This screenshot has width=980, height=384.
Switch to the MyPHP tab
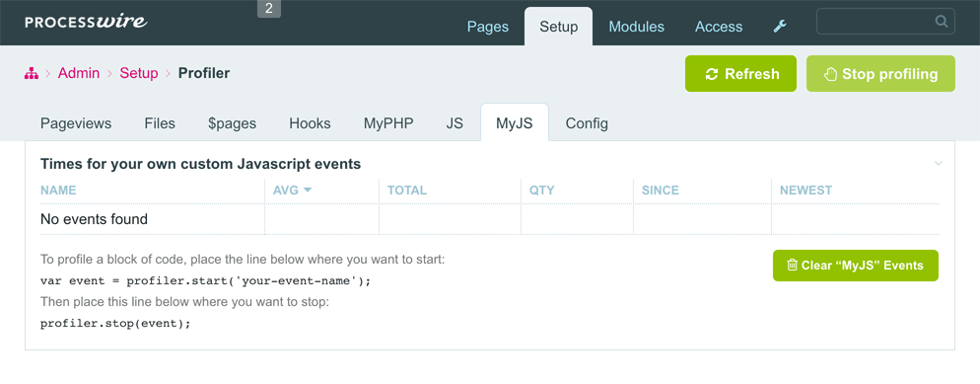(x=388, y=123)
